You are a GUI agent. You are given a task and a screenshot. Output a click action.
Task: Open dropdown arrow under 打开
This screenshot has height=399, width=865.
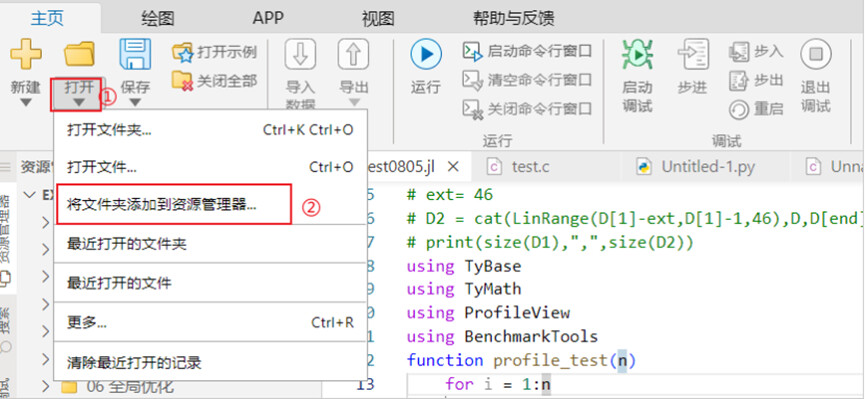(79, 103)
